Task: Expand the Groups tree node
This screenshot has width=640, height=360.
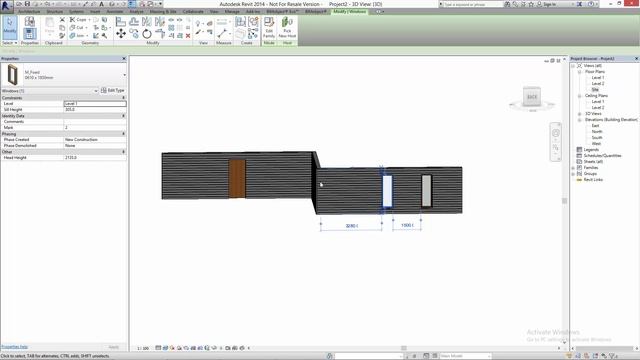Action: [573, 174]
